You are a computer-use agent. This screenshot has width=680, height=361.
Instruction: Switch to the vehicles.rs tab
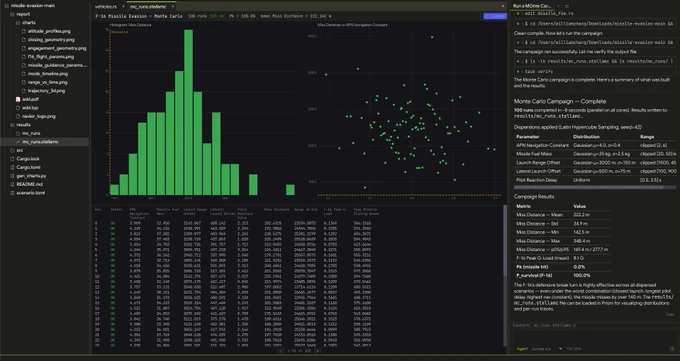(x=105, y=7)
